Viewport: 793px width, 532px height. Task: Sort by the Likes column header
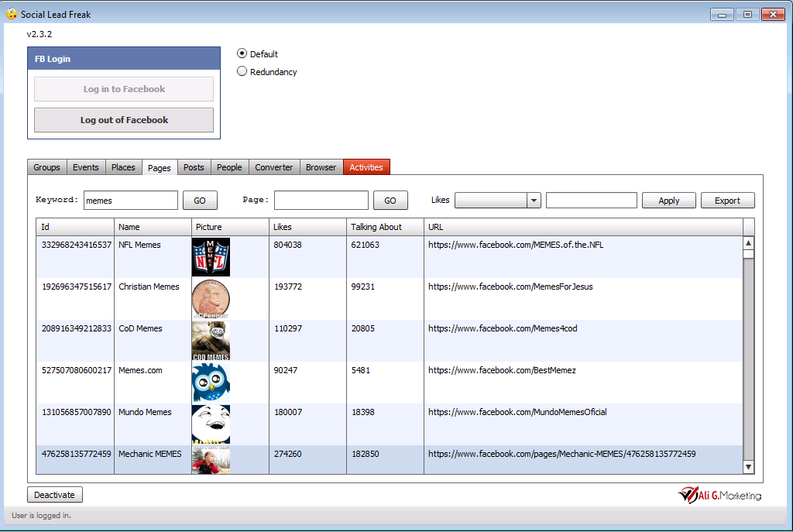click(307, 227)
